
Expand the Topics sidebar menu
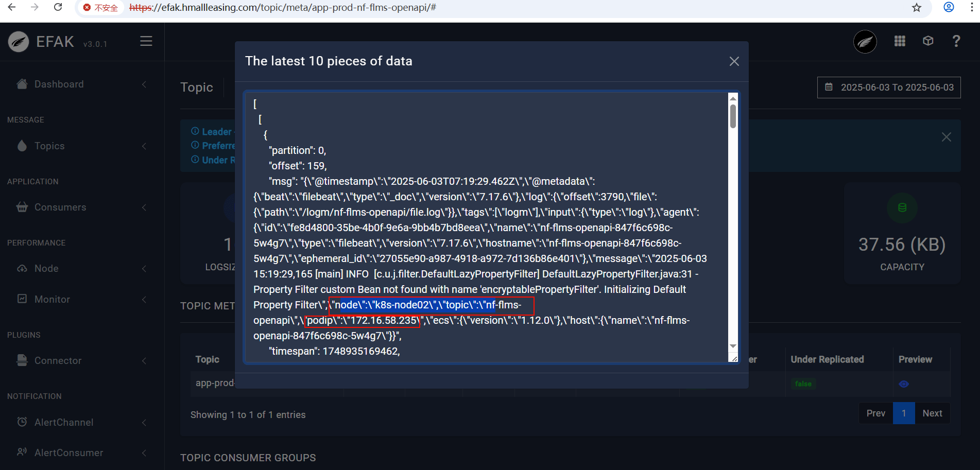click(x=49, y=146)
